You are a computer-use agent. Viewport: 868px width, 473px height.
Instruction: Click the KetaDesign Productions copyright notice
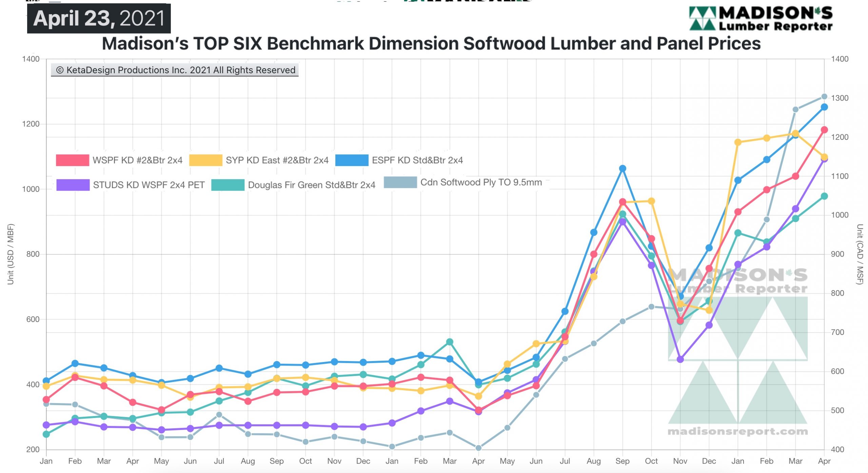[x=175, y=70]
